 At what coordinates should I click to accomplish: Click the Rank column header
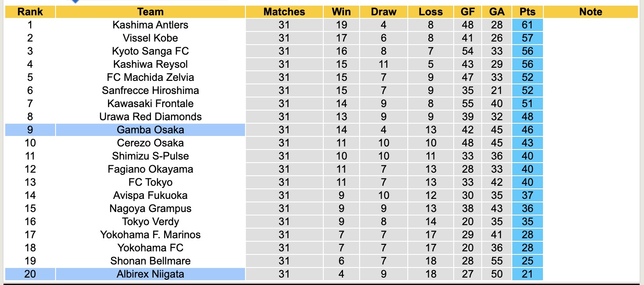pos(30,12)
